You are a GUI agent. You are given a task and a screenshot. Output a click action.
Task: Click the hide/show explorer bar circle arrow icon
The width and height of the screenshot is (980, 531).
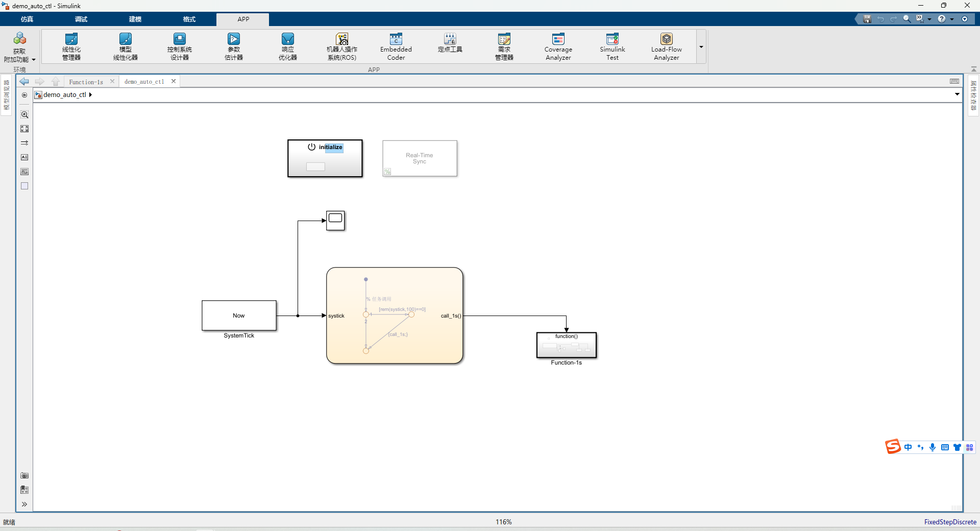24,95
